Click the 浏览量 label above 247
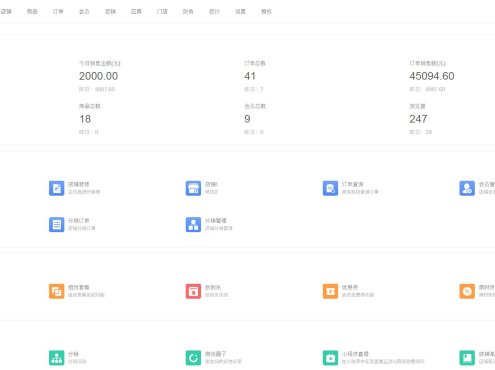Image resolution: width=495 pixels, height=370 pixels. 417,106
